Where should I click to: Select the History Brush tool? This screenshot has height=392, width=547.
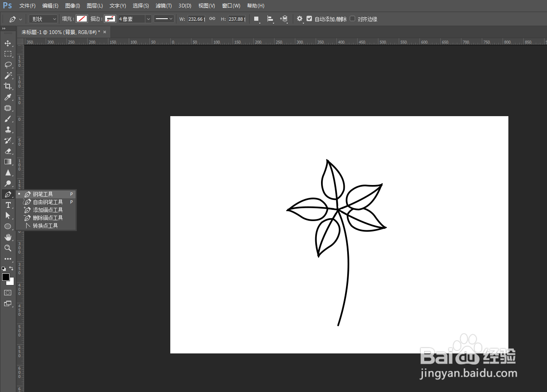click(x=8, y=140)
